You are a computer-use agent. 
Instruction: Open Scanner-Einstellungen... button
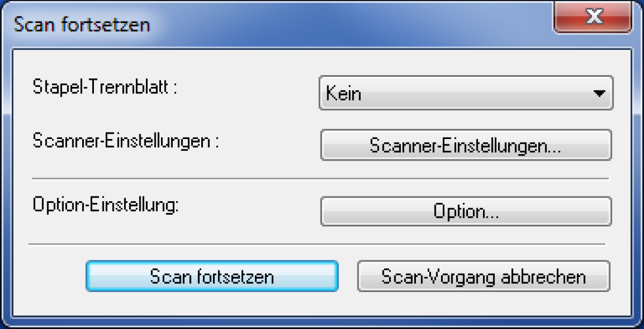point(466,145)
